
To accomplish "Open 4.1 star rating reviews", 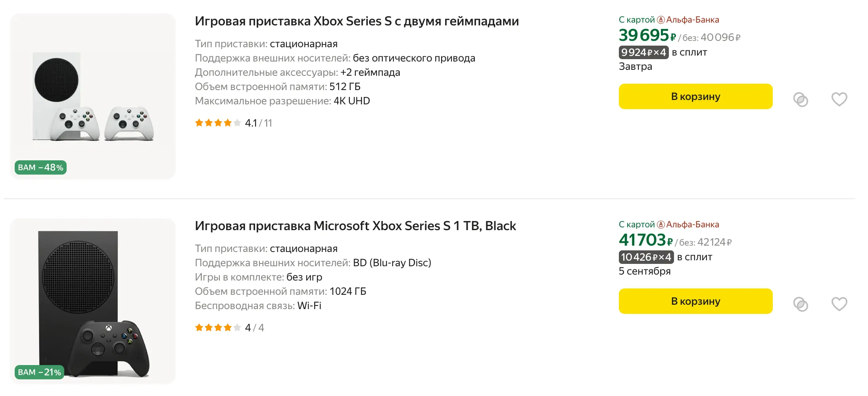I will coord(233,123).
